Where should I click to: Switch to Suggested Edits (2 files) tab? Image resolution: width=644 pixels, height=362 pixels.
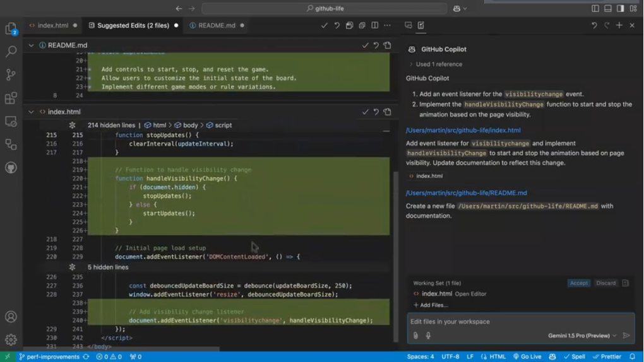(133, 25)
